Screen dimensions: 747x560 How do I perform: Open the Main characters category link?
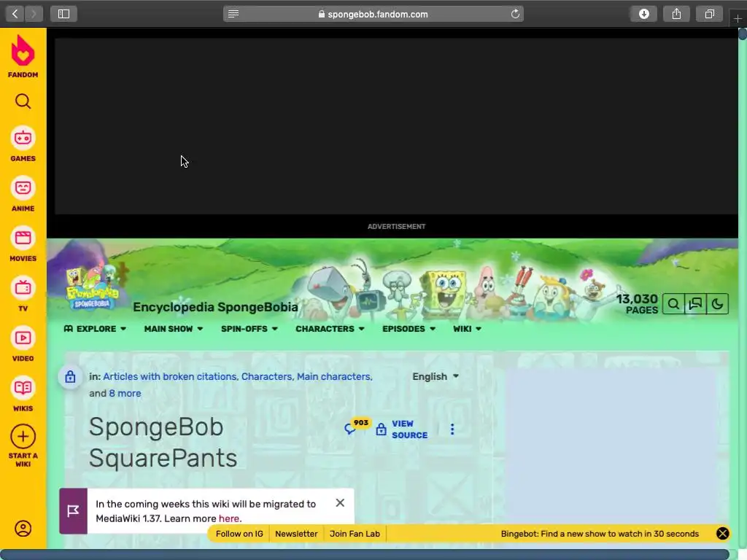click(x=333, y=376)
